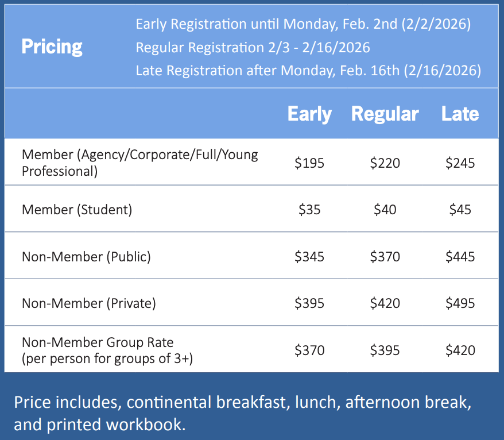Select the $495 private late price
The image size is (504, 440).
pyautogui.click(x=460, y=303)
